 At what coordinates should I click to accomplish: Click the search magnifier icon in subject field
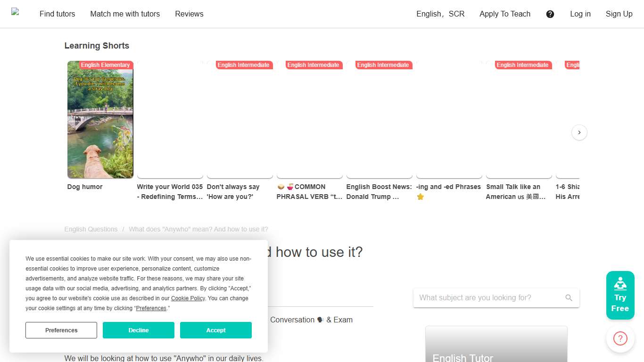(569, 297)
